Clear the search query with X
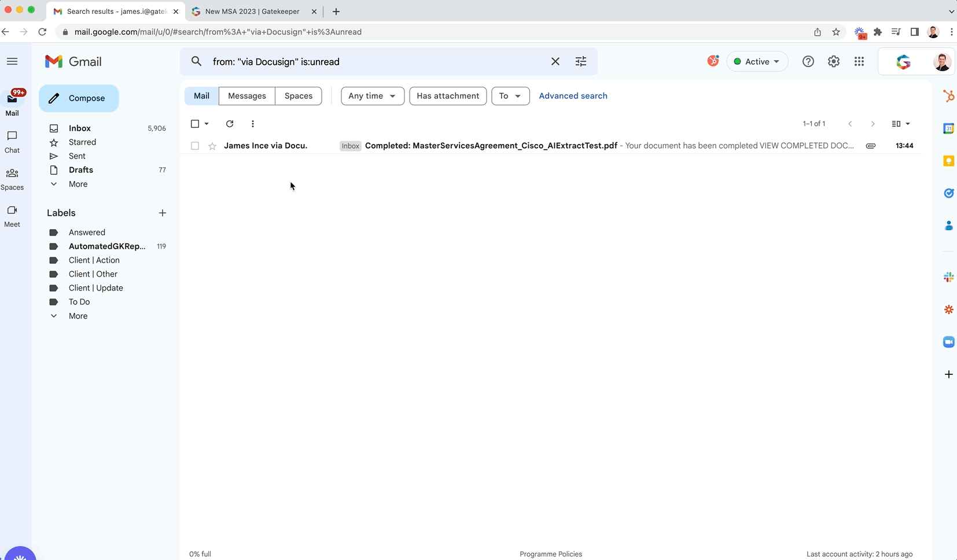The image size is (957, 560). pos(555,61)
